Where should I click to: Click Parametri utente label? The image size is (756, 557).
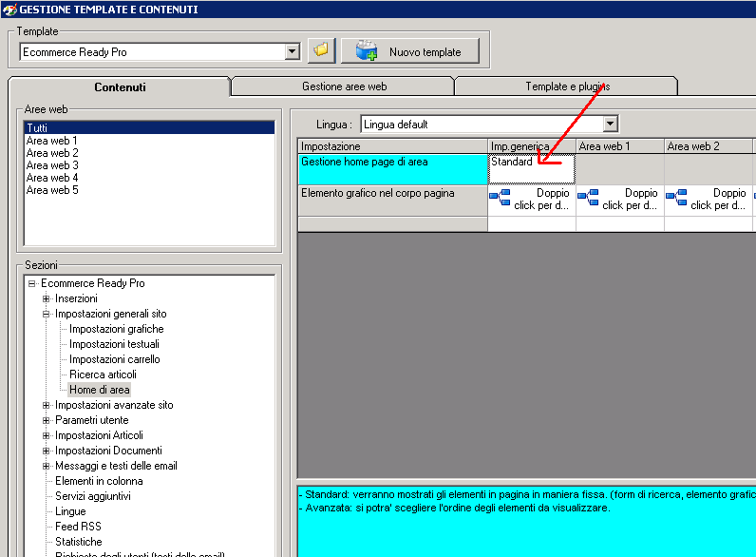[x=91, y=420]
